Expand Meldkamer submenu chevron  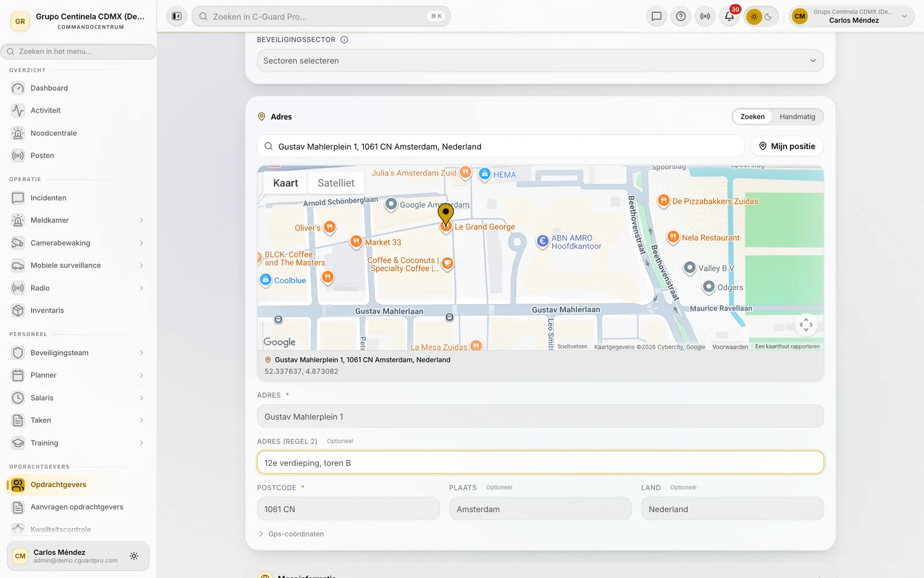tap(141, 220)
